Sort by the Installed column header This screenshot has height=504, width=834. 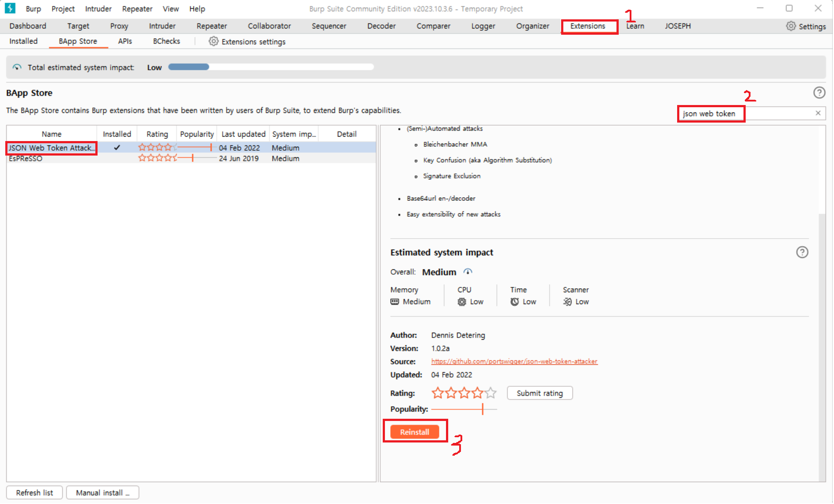117,134
